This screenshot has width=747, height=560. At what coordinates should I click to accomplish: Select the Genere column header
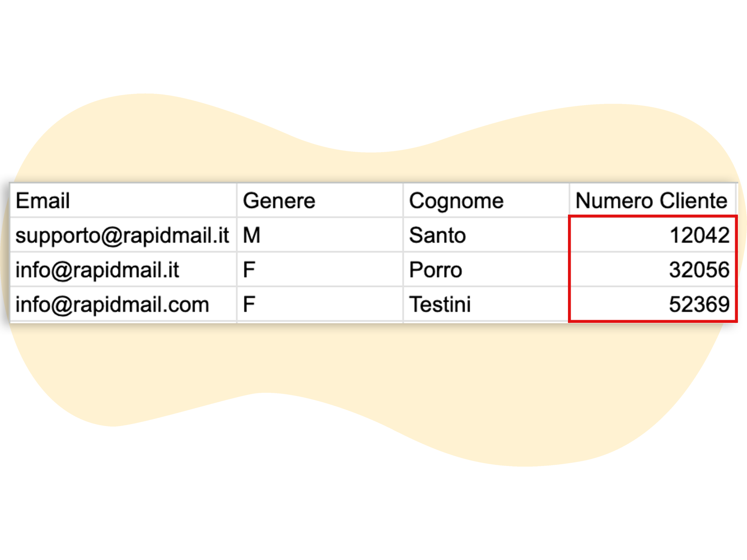pyautogui.click(x=319, y=200)
